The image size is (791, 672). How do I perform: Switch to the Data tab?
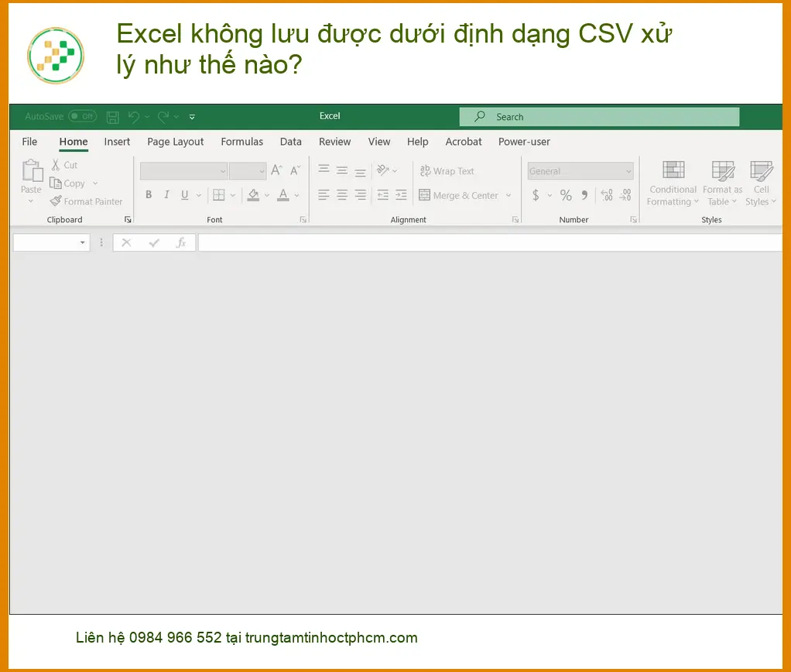pyautogui.click(x=290, y=142)
